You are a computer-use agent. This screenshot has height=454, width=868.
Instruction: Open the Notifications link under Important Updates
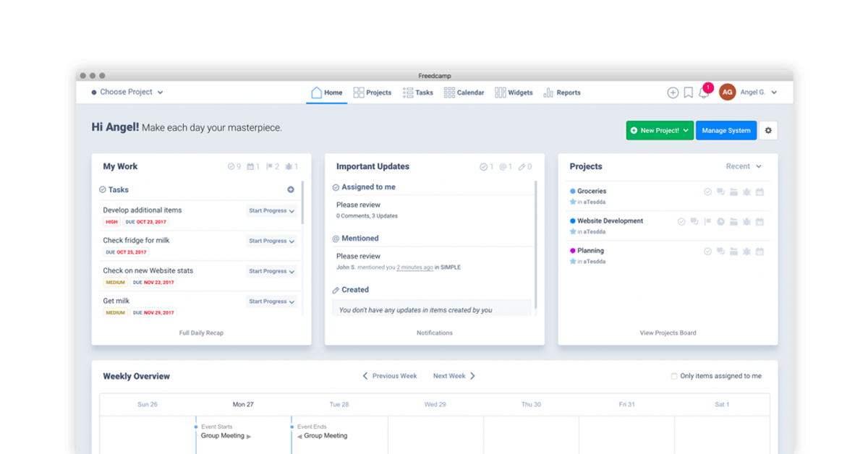tap(435, 333)
